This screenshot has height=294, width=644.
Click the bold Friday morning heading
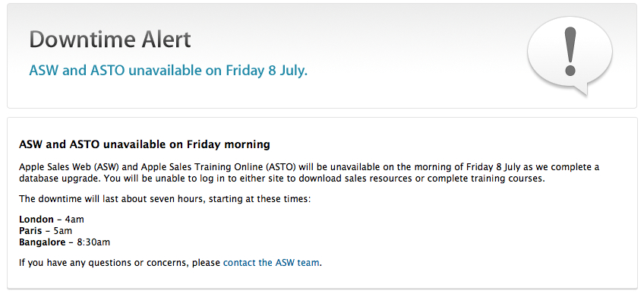(144, 144)
